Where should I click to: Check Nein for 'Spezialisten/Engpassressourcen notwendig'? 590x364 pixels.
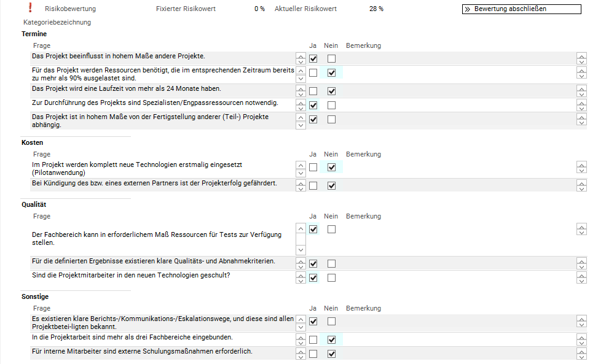pos(332,106)
